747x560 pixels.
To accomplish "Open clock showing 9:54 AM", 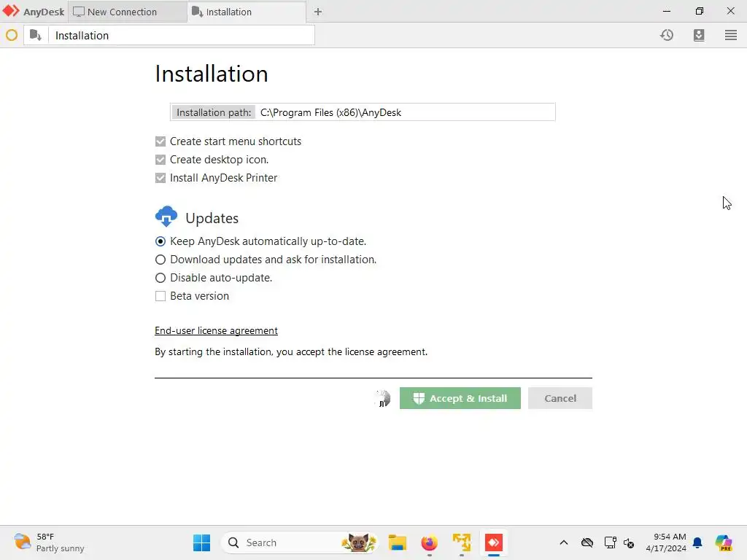I will pos(666,542).
